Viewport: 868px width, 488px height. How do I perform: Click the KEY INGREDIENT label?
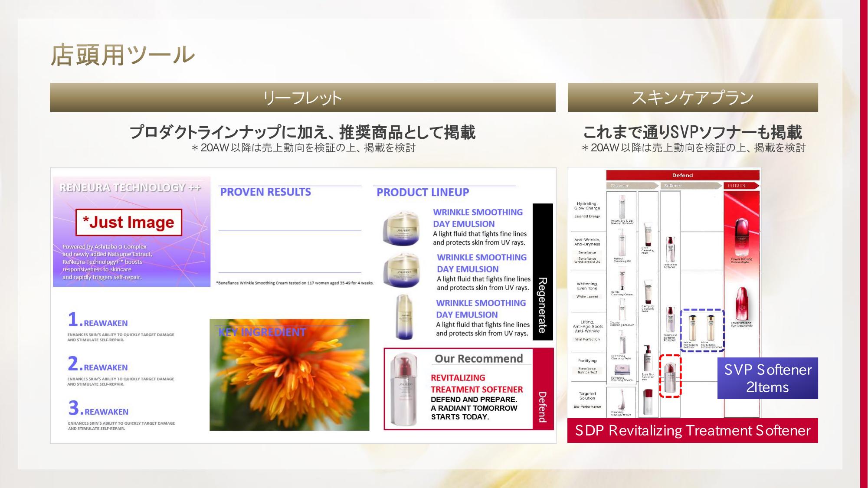pos(262,332)
